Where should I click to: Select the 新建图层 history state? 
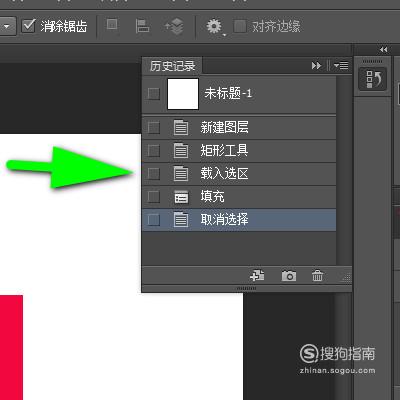click(x=239, y=128)
